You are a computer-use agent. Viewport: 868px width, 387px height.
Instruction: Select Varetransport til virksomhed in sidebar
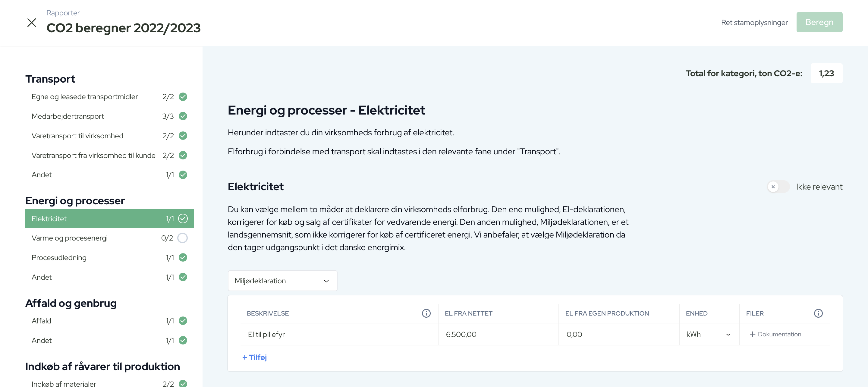coord(77,136)
